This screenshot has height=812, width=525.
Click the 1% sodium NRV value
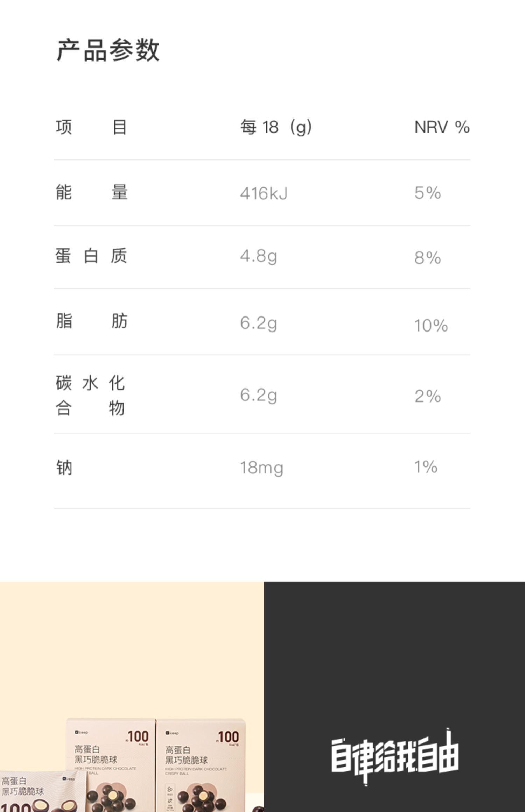[426, 467]
